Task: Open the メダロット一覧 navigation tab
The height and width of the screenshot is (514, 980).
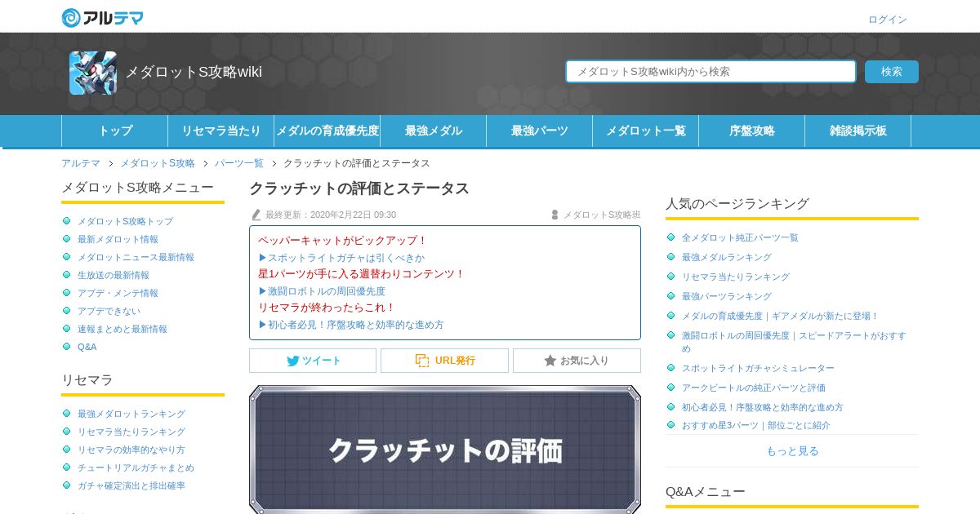Action: coord(646,131)
